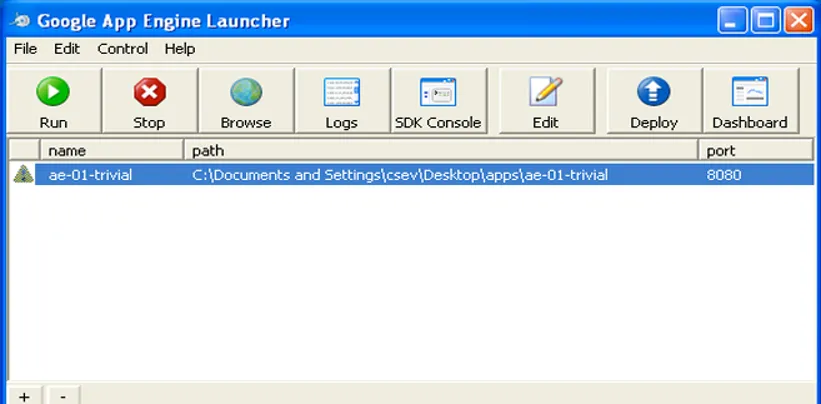
Task: Remove the application with minus button
Action: (x=63, y=396)
